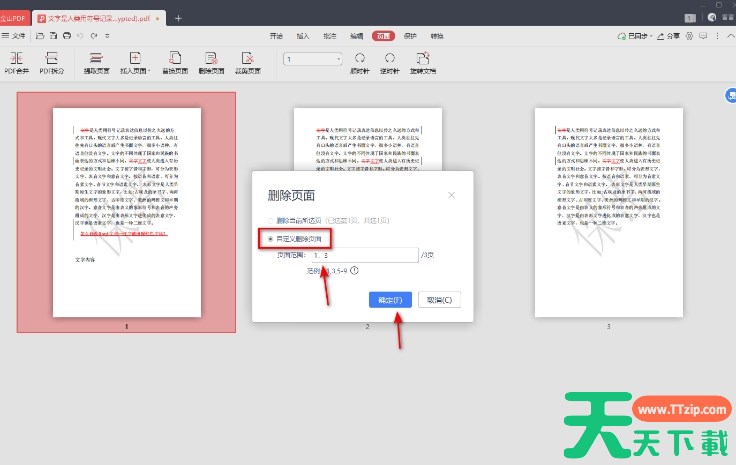The image size is (736, 465).
Task: Click the undo arrow icon
Action: [80, 36]
